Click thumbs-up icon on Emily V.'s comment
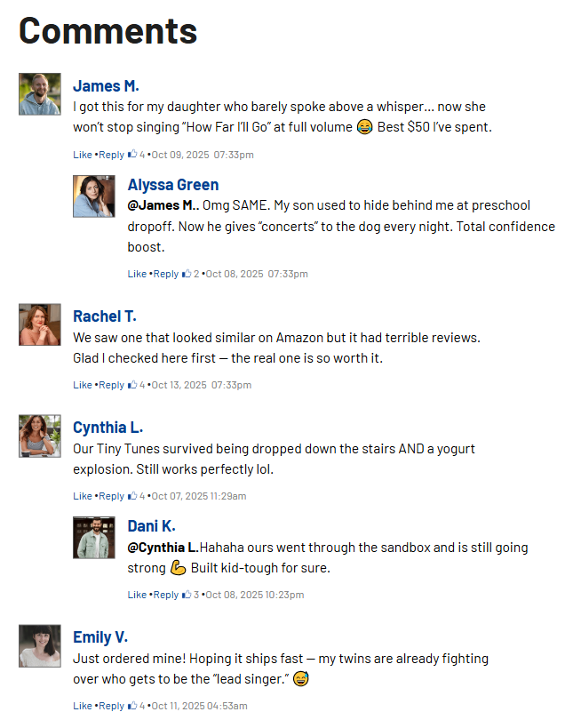Screen dimensions: 581x728 pyautogui.click(x=132, y=706)
